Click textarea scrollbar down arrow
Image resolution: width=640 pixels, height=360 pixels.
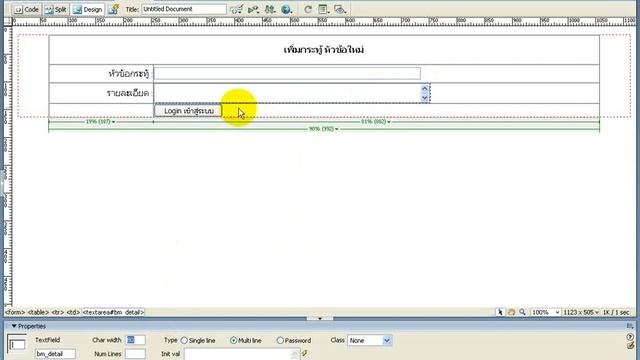click(x=424, y=98)
